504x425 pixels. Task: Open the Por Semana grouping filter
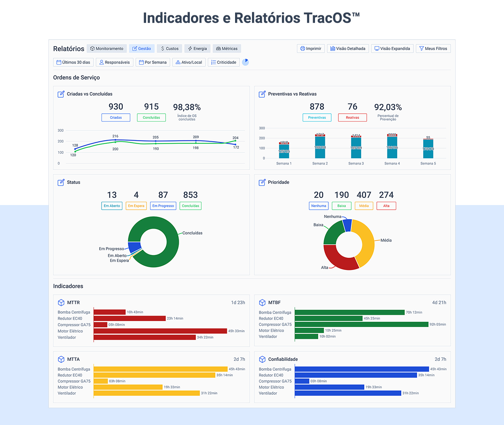(153, 62)
